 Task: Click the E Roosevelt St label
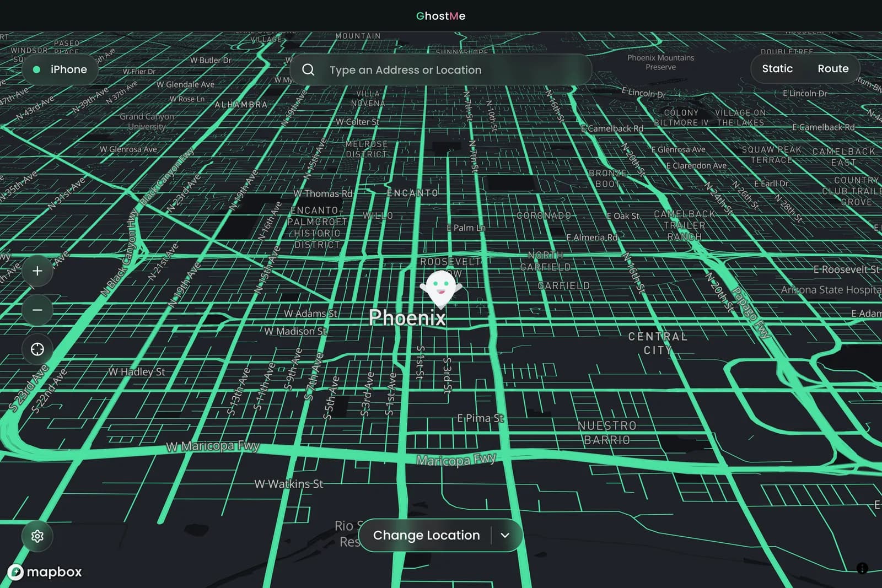(x=846, y=269)
